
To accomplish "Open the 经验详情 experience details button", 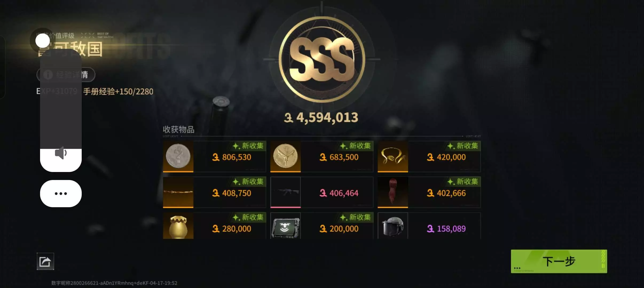I will pyautogui.click(x=66, y=74).
